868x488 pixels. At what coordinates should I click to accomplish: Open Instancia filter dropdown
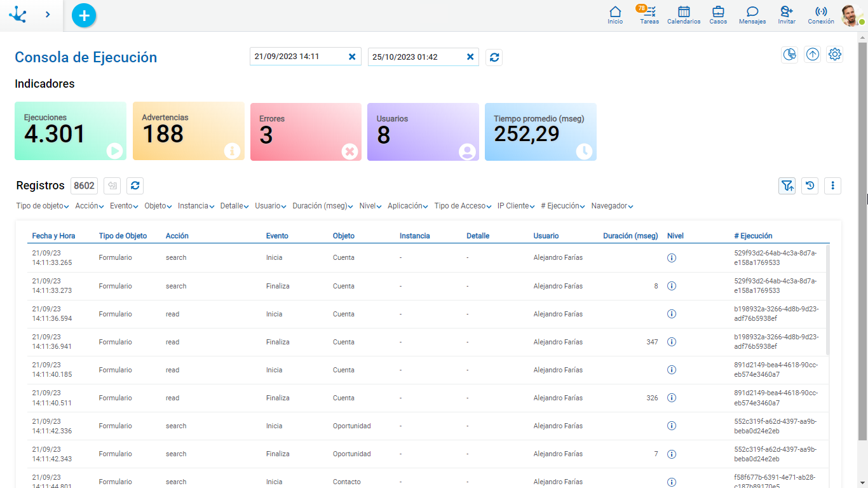coord(196,206)
